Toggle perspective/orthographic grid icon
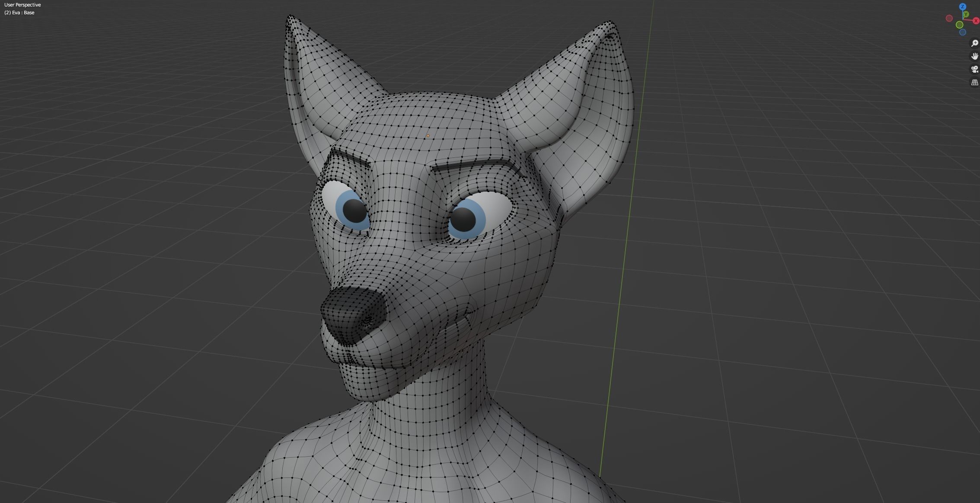The width and height of the screenshot is (980, 503). [x=975, y=82]
